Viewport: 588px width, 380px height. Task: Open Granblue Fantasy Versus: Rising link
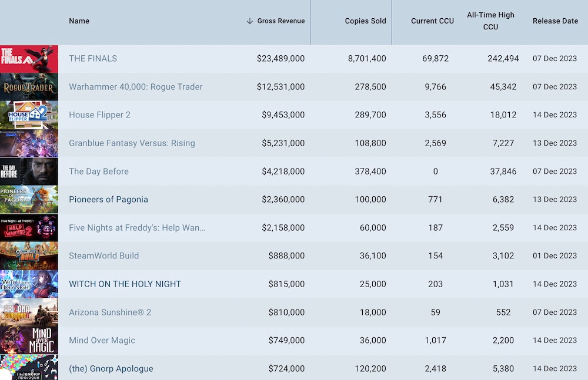132,143
